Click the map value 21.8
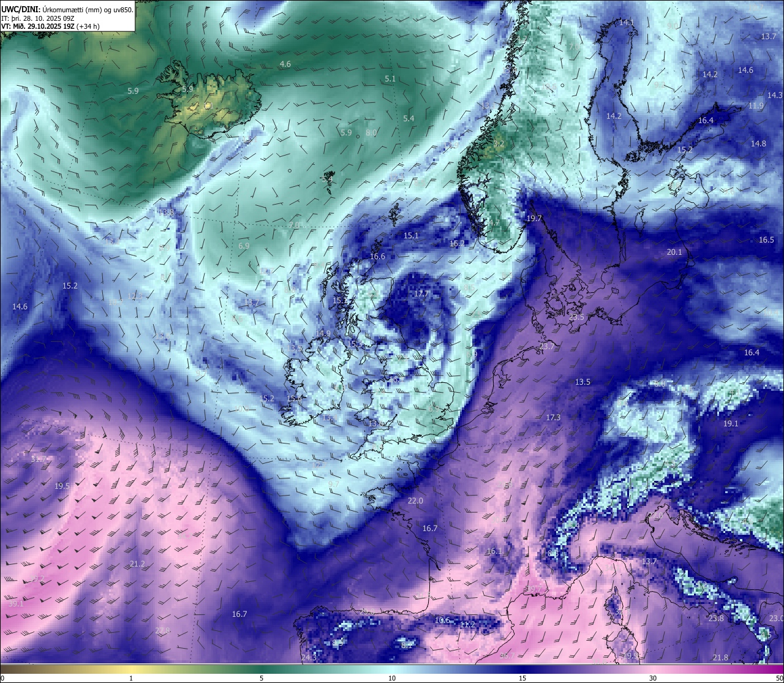The height and width of the screenshot is (683, 784). pos(720,657)
